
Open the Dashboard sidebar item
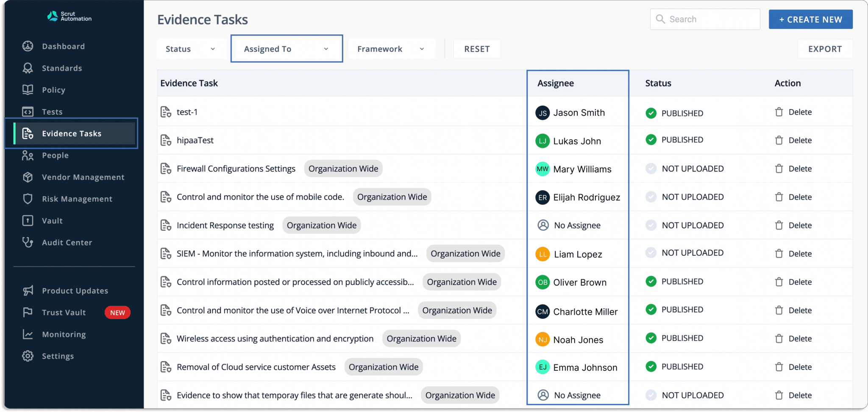coord(63,46)
